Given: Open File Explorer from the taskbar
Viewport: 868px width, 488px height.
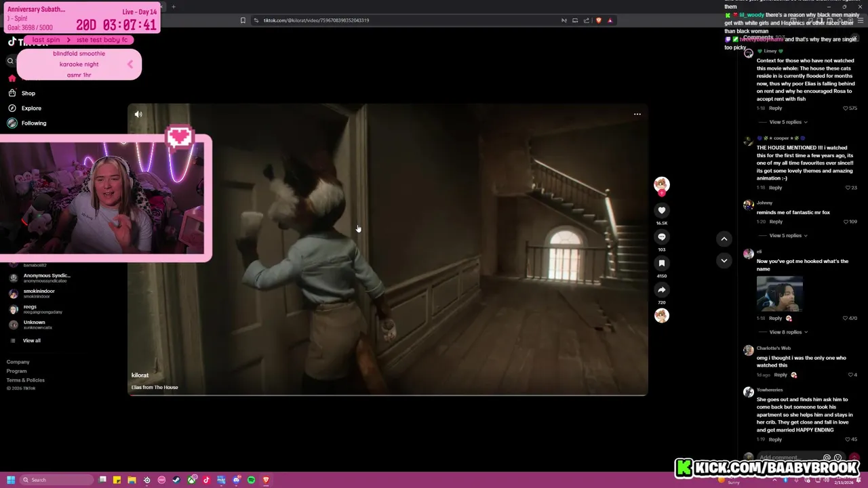Looking at the screenshot, I should pos(132,480).
